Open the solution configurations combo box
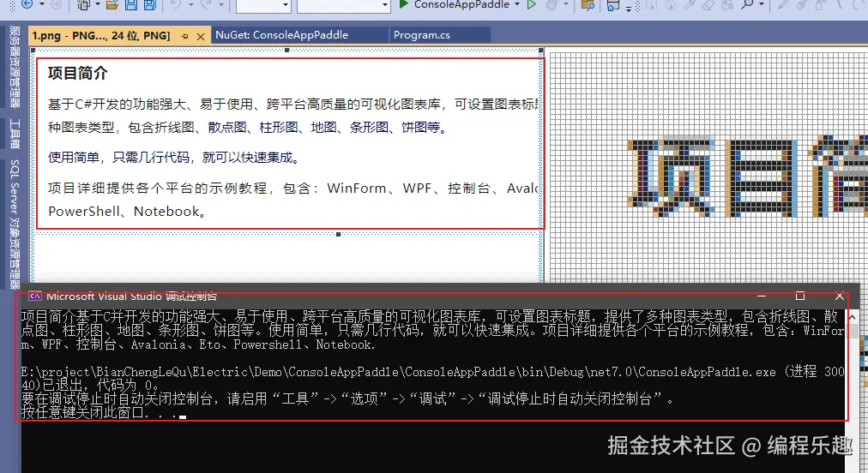Viewport: 868px width, 473px height. [x=263, y=5]
